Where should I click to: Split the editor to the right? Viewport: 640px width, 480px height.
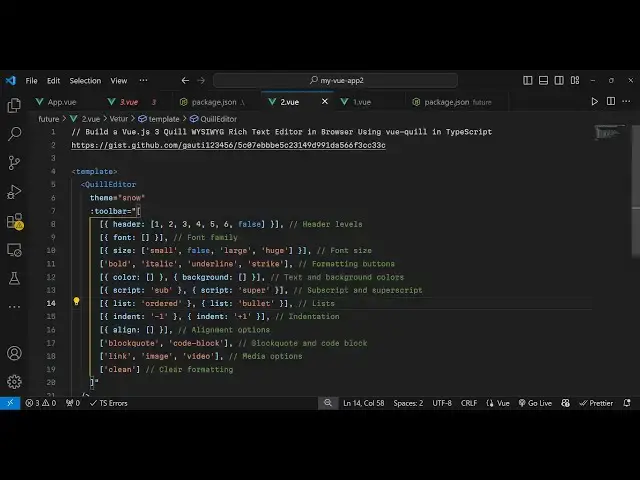pyautogui.click(x=611, y=101)
